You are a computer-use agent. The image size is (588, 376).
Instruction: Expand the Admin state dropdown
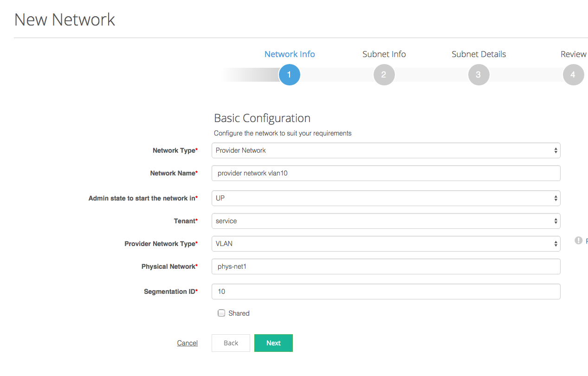click(x=386, y=198)
